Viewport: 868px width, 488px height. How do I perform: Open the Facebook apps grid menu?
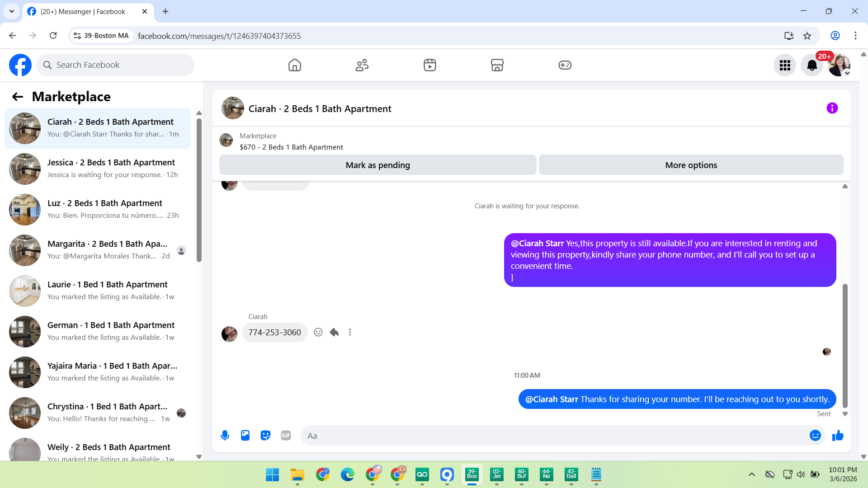pyautogui.click(x=785, y=66)
